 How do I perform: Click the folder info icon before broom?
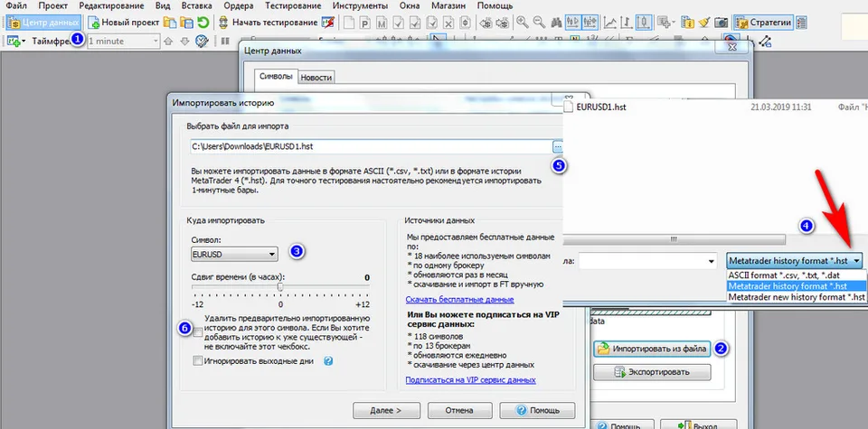pyautogui.click(x=687, y=23)
